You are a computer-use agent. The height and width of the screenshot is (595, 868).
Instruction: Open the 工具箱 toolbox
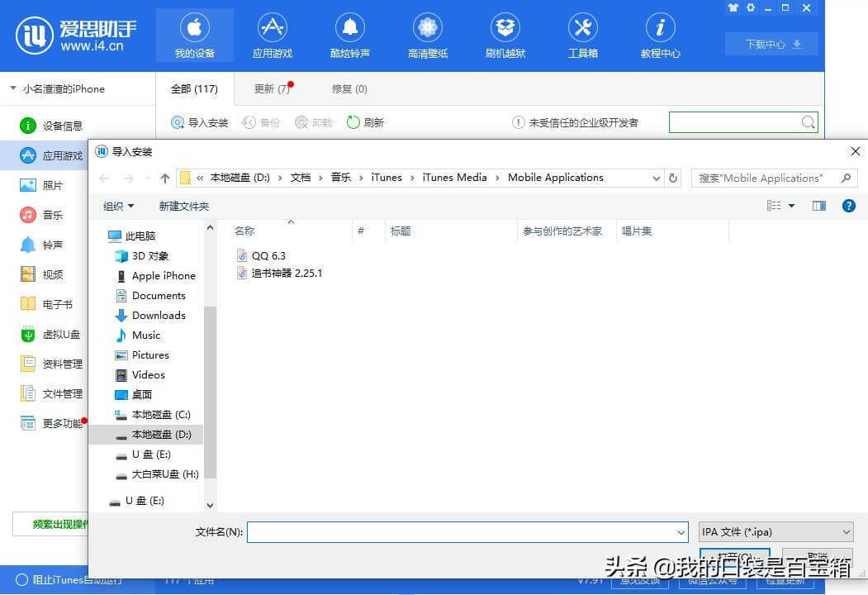click(x=582, y=35)
